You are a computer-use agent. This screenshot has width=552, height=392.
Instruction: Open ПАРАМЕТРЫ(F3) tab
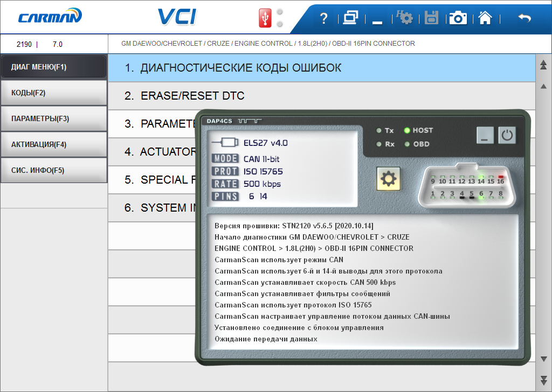click(x=54, y=118)
